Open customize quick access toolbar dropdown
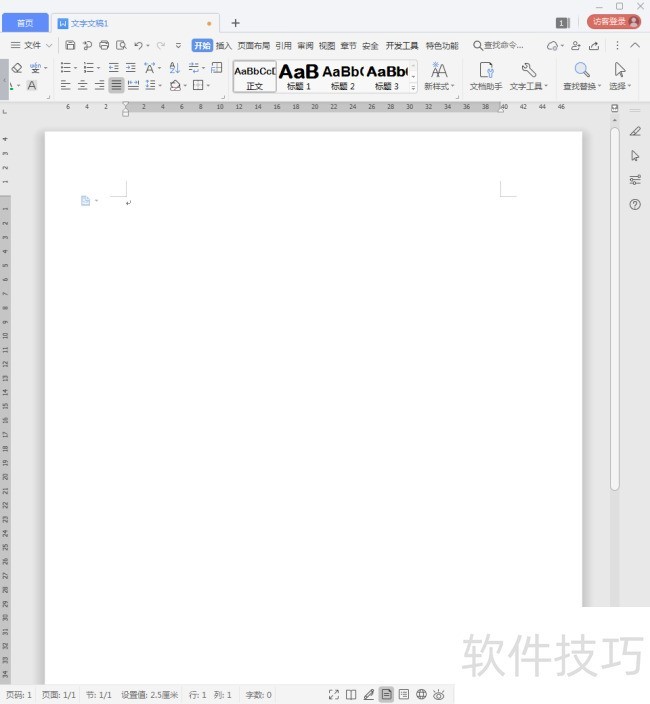Image resolution: width=650 pixels, height=704 pixels. 178,45
